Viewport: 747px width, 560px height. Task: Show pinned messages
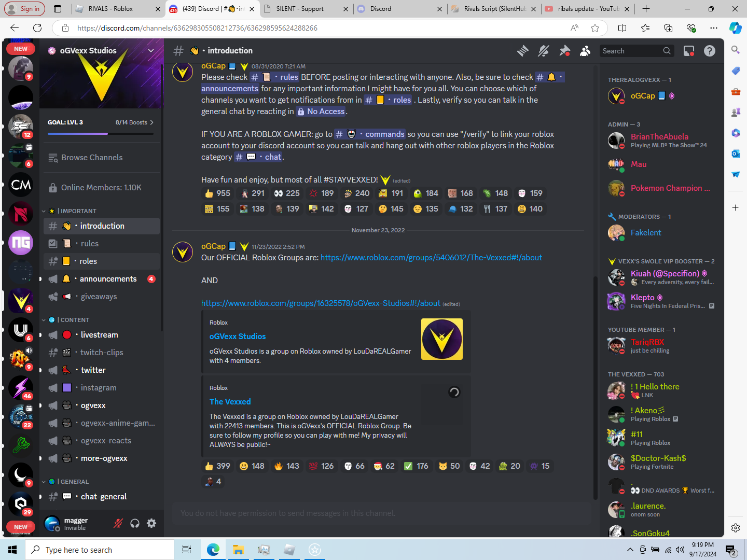(564, 51)
